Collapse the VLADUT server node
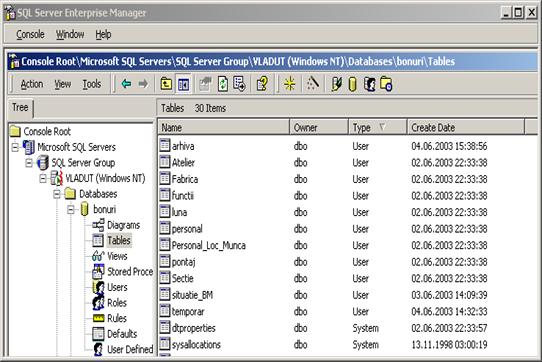 (43, 178)
